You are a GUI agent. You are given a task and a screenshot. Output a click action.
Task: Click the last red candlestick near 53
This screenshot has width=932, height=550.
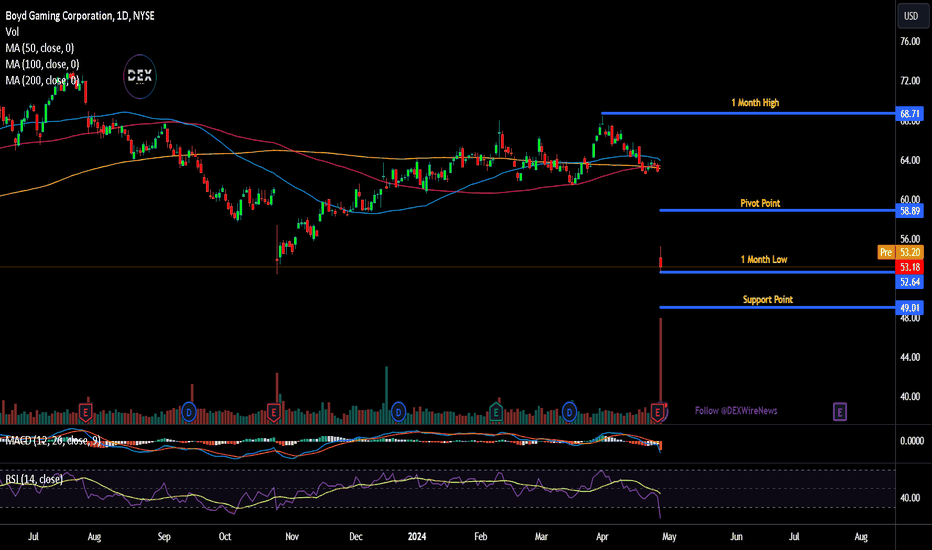[661, 260]
